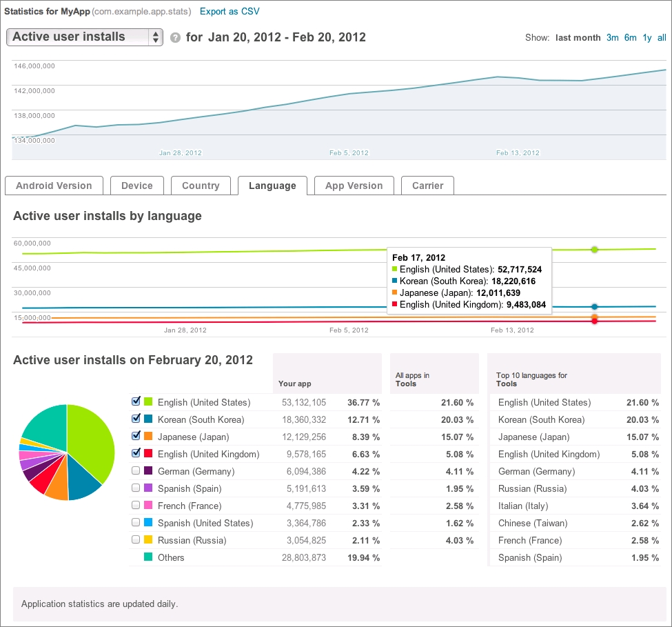This screenshot has width=672, height=627.
Task: Click the green data point on language chart
Action: tap(594, 250)
